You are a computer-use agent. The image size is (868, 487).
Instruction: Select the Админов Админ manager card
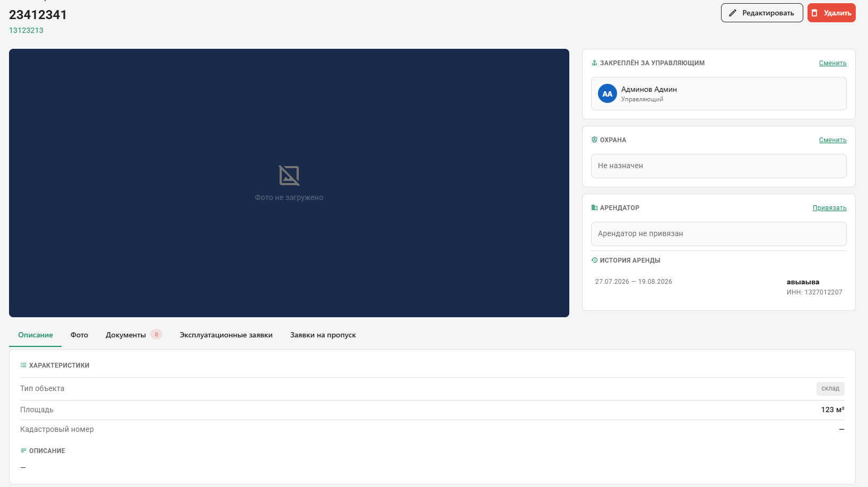click(718, 93)
